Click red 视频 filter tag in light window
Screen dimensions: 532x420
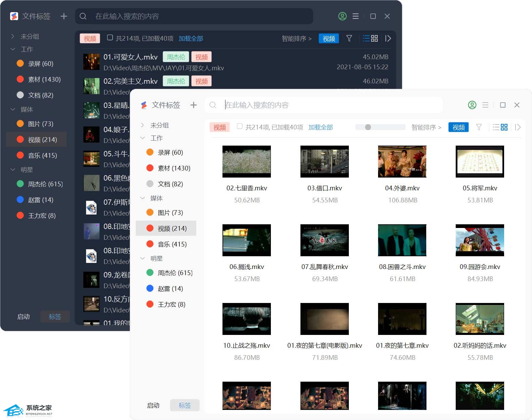220,127
